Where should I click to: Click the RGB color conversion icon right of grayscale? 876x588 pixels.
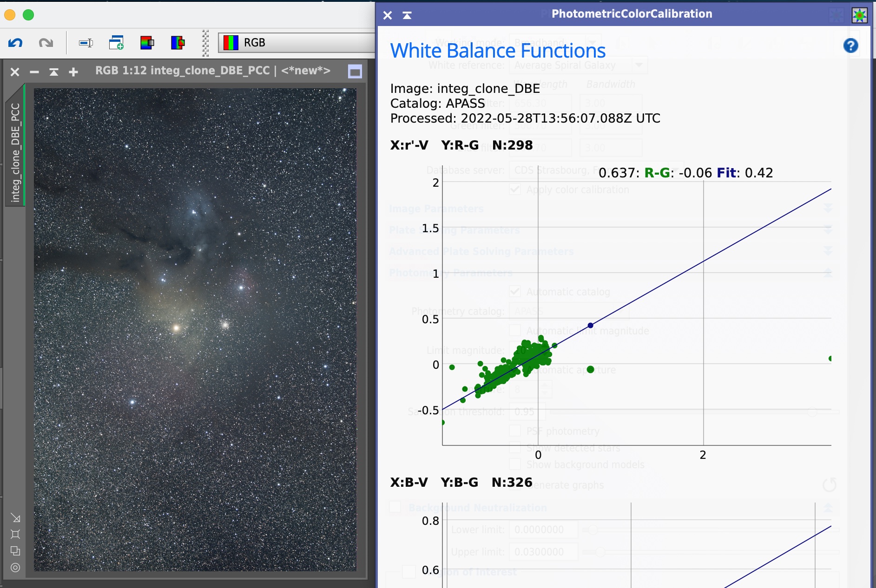click(x=178, y=43)
